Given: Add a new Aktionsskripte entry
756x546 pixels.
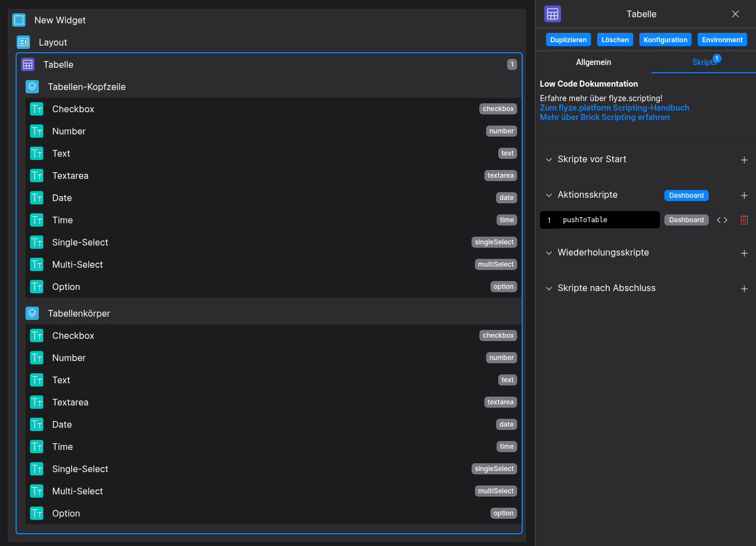Looking at the screenshot, I should coord(744,196).
